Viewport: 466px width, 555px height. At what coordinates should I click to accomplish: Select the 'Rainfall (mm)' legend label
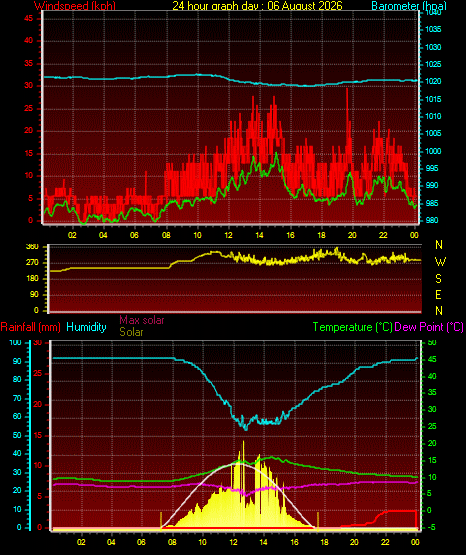coord(30,327)
